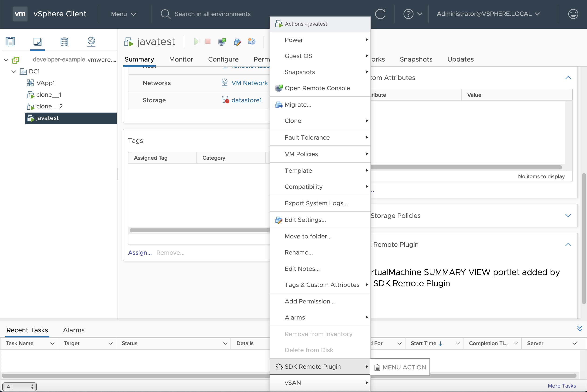The height and width of the screenshot is (392, 587).
Task: Click Assign... tag link
Action: (x=140, y=252)
